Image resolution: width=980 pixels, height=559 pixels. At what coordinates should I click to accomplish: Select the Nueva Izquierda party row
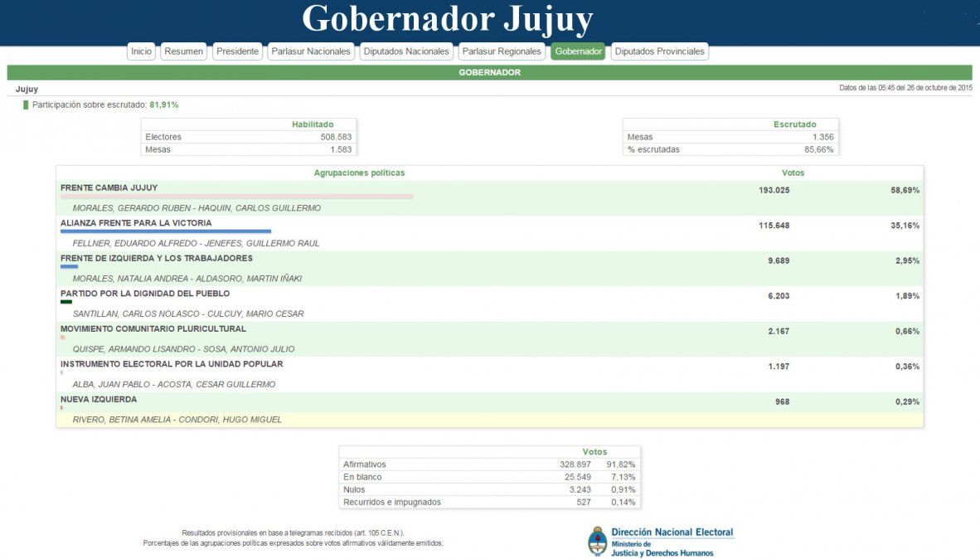[99, 399]
